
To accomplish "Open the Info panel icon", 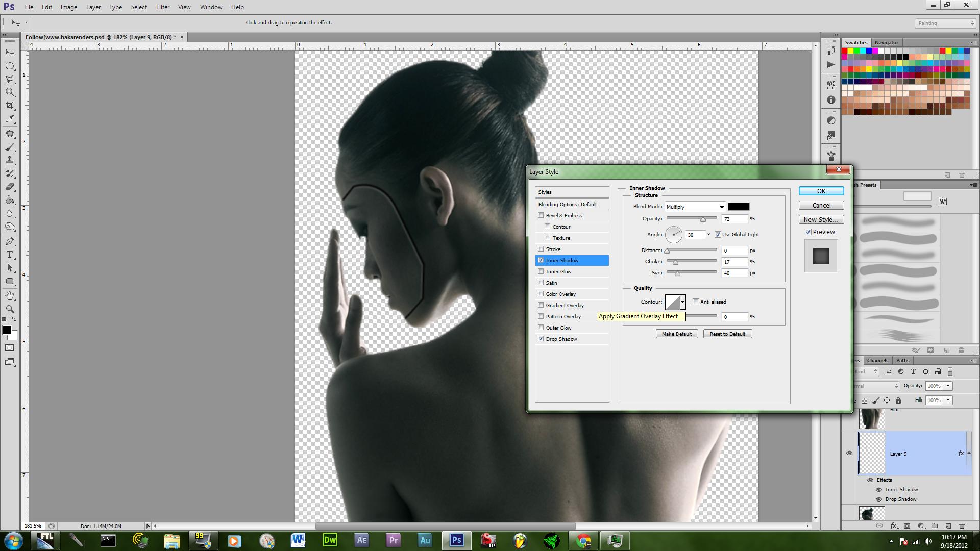I will click(831, 100).
